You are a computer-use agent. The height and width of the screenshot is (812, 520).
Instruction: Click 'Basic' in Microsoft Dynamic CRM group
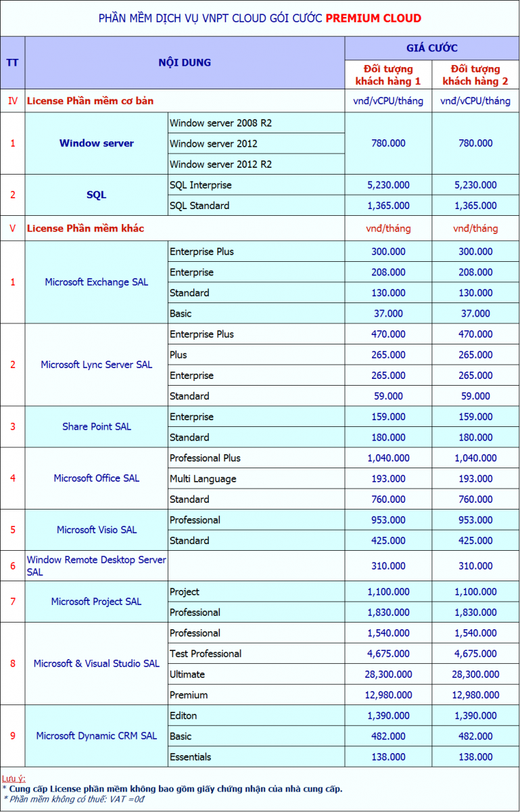256,736
